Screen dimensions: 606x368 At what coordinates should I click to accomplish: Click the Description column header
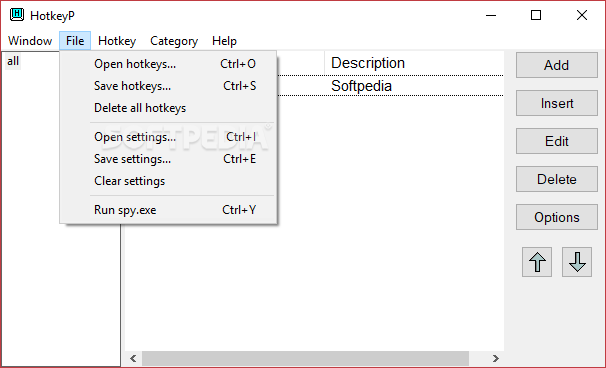point(414,63)
